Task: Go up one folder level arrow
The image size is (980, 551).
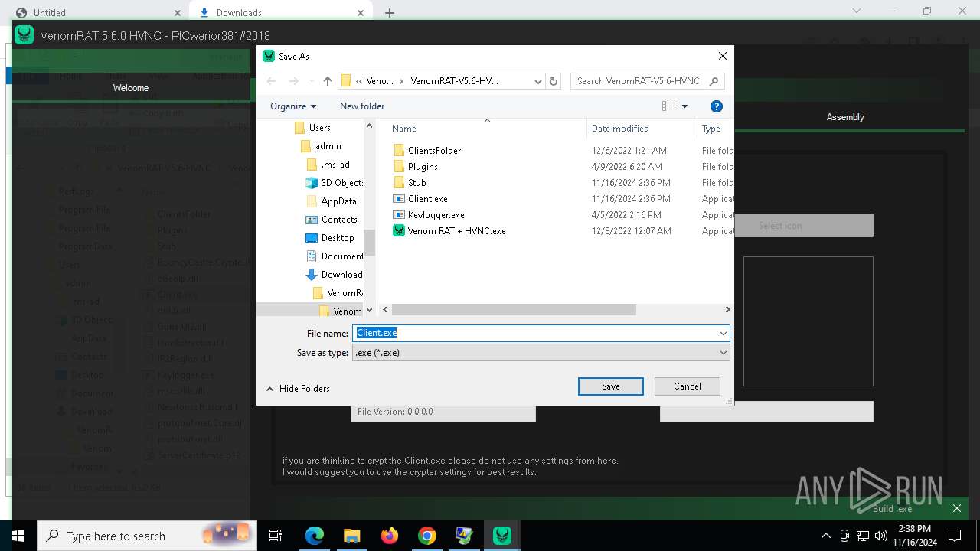Action: click(x=328, y=81)
